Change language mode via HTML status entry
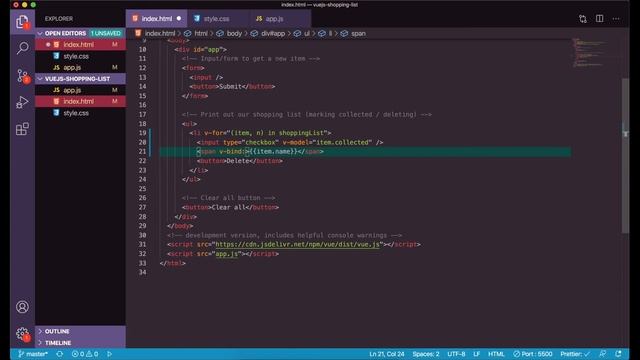Screen dimensions: 640x360 tap(496, 354)
